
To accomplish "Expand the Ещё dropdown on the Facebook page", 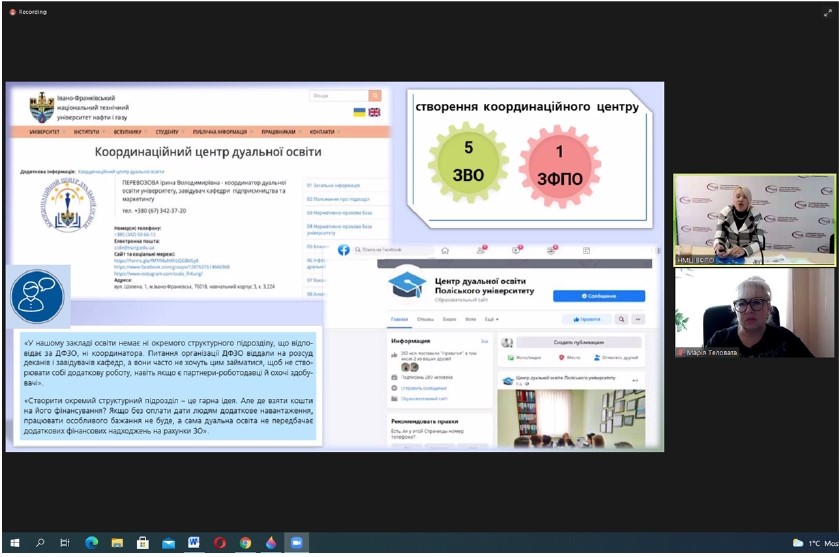I will pyautogui.click(x=491, y=319).
